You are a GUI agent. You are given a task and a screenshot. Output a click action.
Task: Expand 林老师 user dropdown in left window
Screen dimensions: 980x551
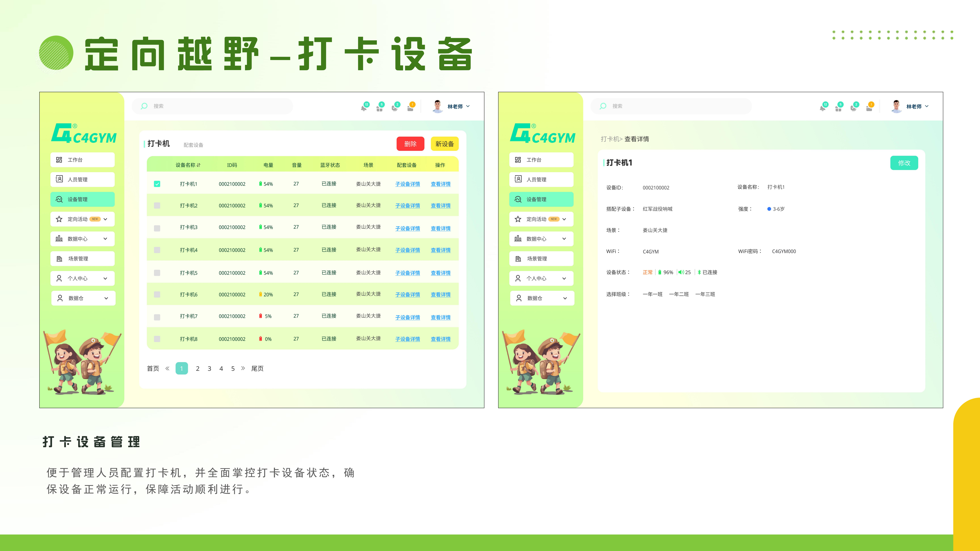(x=468, y=106)
